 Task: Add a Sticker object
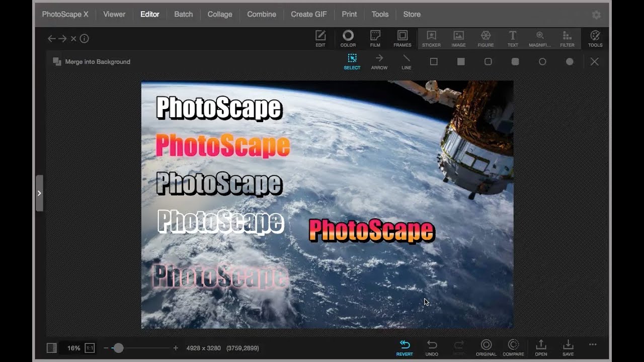[431, 39]
